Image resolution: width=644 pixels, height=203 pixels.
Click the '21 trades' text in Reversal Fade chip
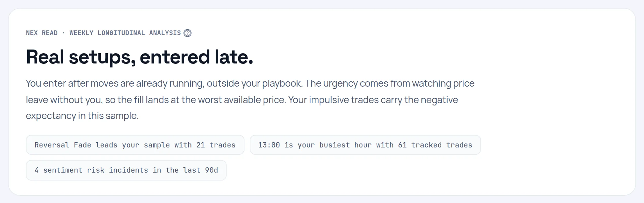pos(216,145)
